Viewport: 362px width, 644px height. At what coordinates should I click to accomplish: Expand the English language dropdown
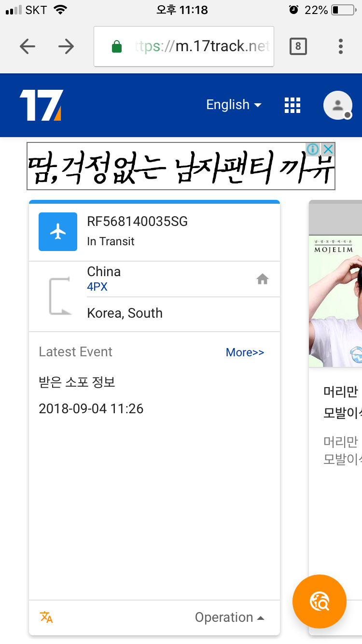coord(234,105)
